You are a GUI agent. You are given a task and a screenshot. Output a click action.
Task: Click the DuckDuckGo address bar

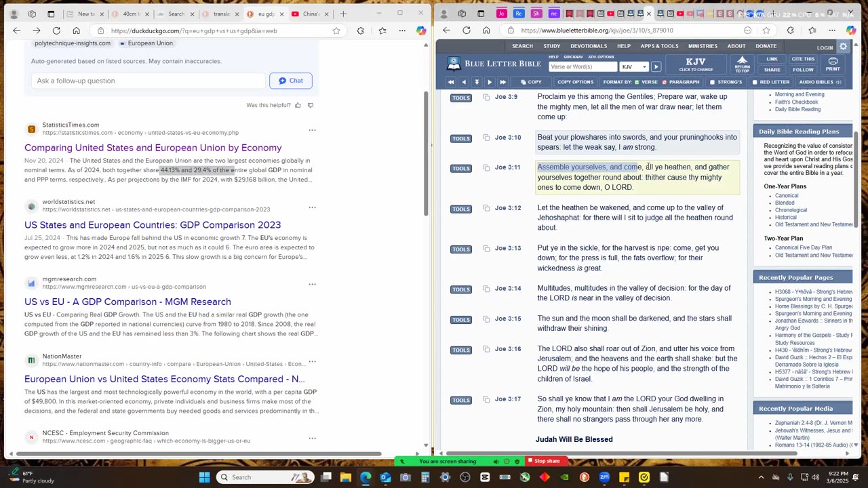(x=220, y=30)
